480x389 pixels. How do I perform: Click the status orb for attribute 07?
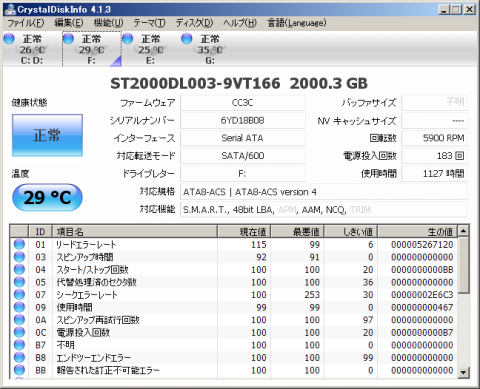[19, 295]
